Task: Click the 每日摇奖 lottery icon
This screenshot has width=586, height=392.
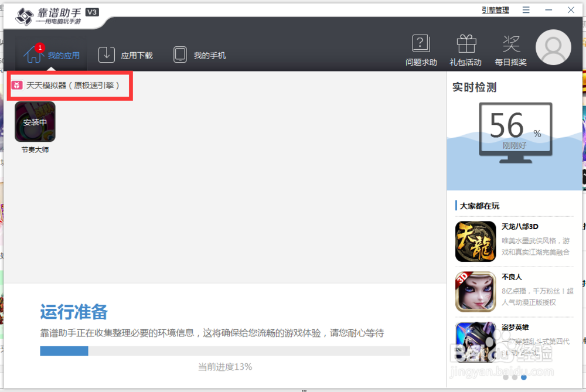Action: [510, 50]
